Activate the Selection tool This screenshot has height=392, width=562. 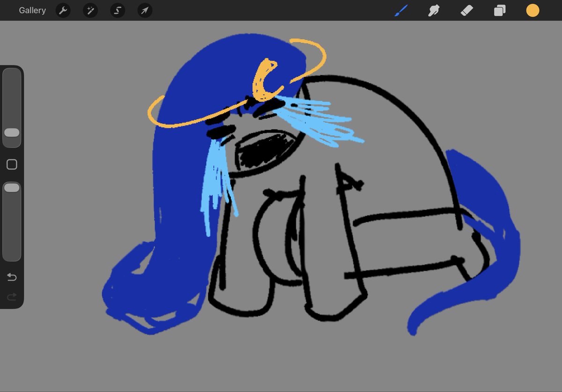pyautogui.click(x=118, y=10)
